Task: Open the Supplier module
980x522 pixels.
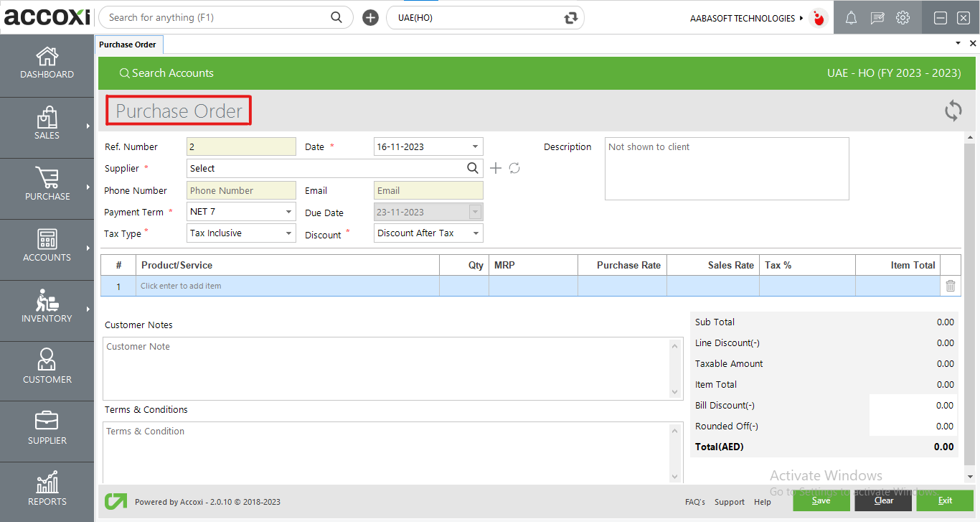Action: (47, 429)
